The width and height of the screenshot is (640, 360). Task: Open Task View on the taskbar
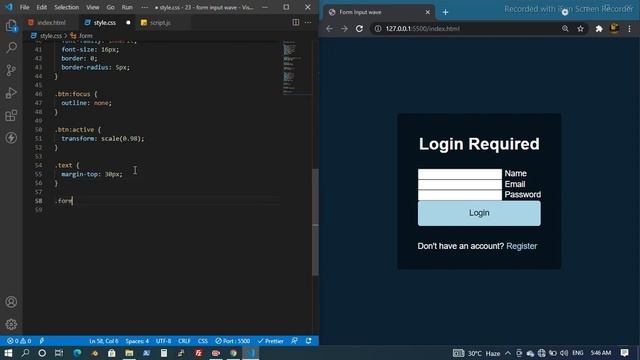pyautogui.click(x=59, y=353)
